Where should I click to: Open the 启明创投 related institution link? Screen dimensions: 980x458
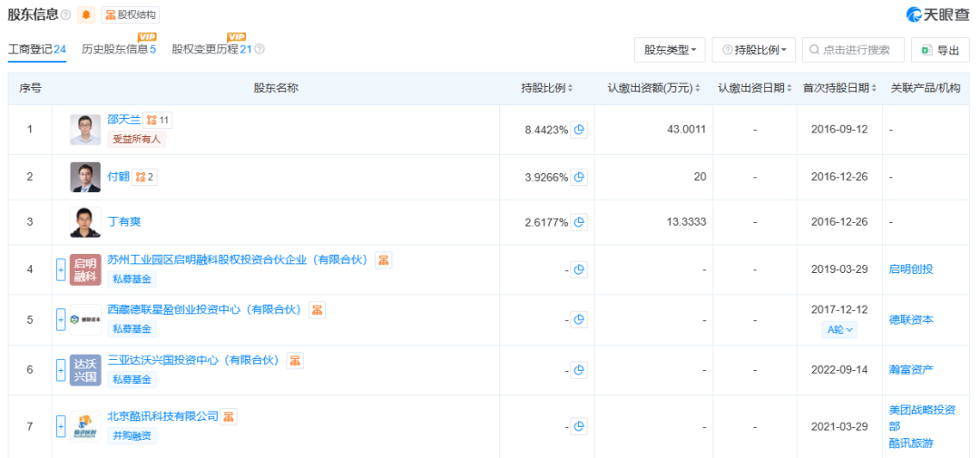[911, 269]
